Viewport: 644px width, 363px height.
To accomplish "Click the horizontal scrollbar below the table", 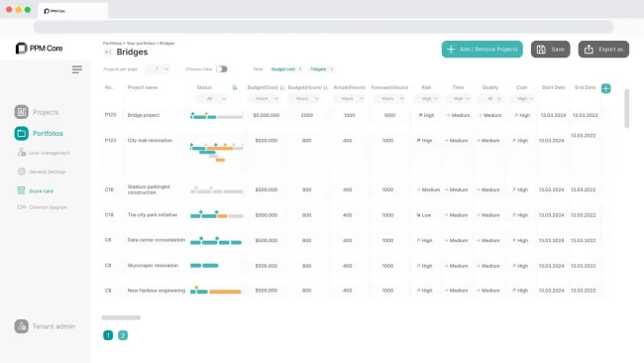I will coord(121,317).
